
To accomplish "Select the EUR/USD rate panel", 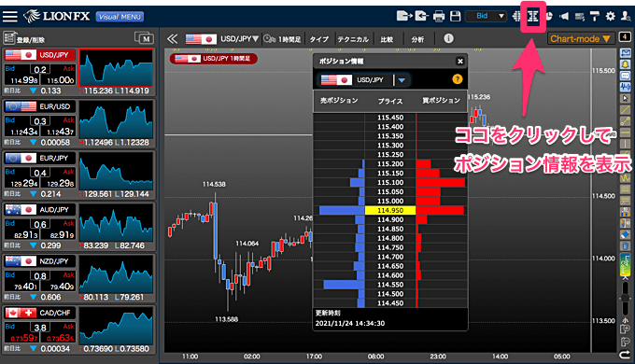I will pos(79,123).
